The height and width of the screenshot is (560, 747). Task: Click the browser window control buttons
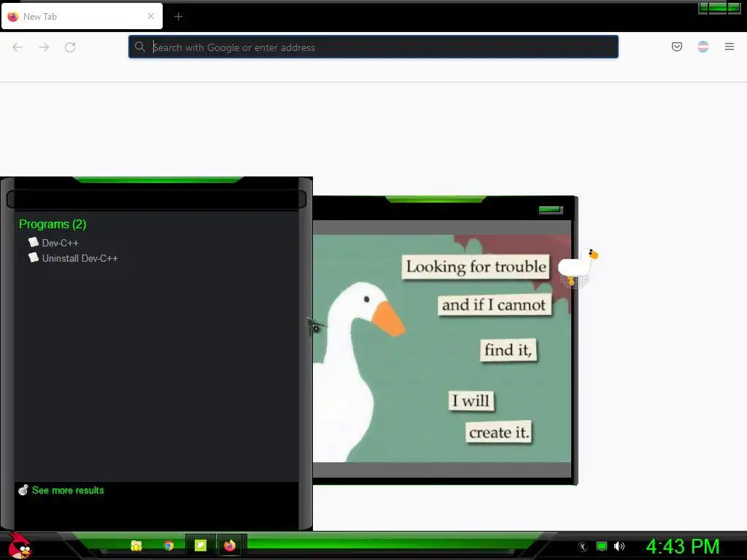pyautogui.click(x=719, y=7)
